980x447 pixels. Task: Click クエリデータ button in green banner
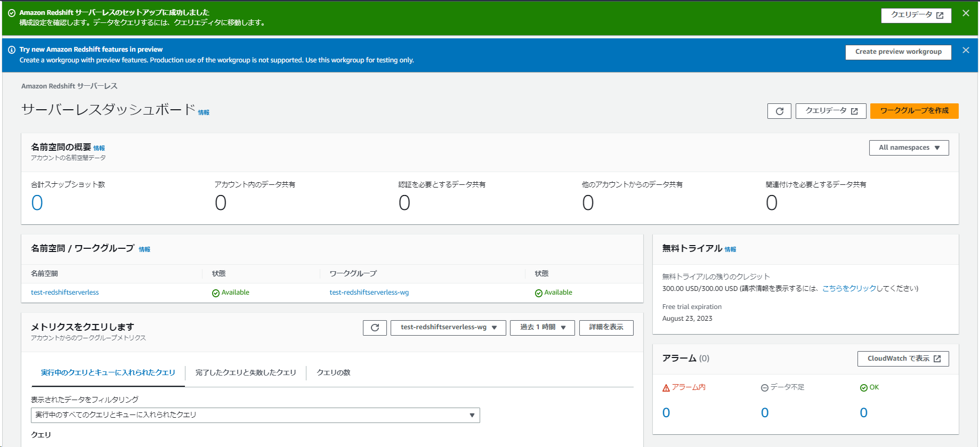tap(917, 15)
